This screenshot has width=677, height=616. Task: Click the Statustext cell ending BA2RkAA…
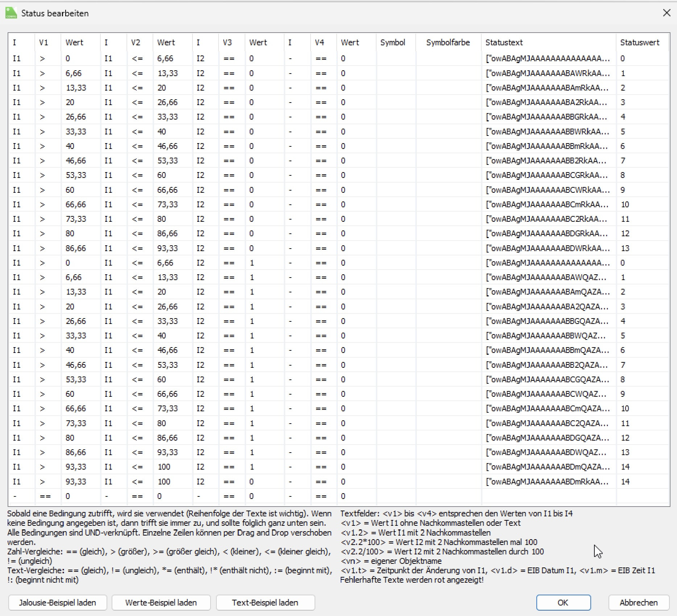pos(548,102)
